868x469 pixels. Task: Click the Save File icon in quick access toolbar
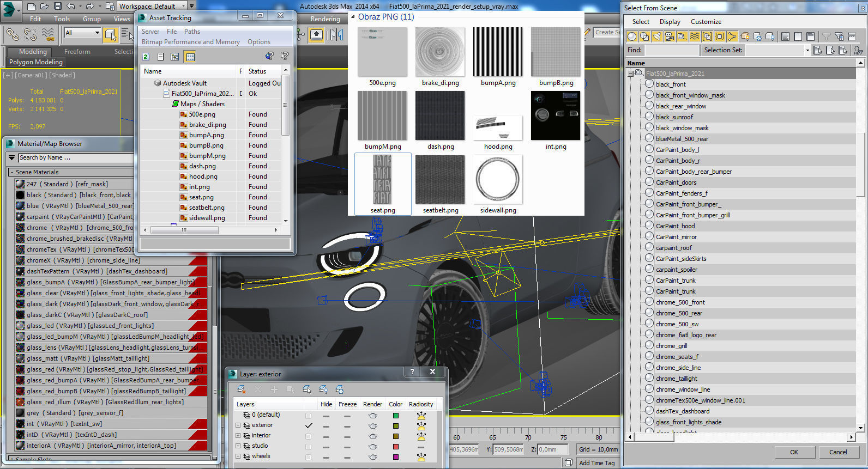(x=58, y=6)
